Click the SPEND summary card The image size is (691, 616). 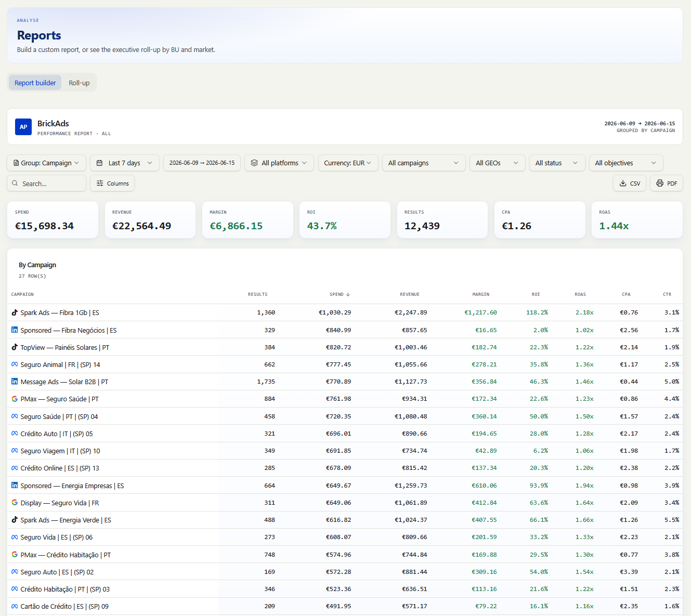(53, 220)
